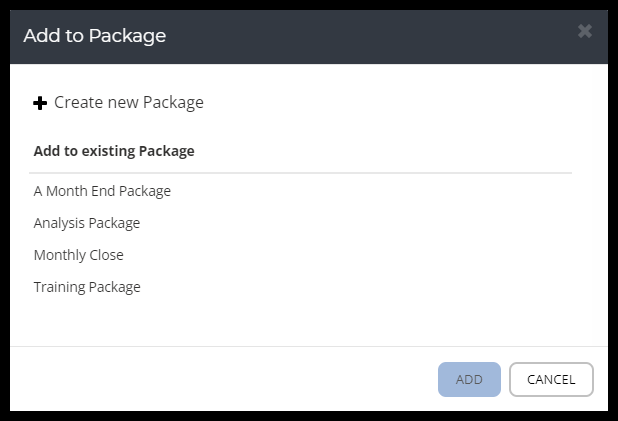Click the CANCEL button
The image size is (618, 421).
[551, 380]
